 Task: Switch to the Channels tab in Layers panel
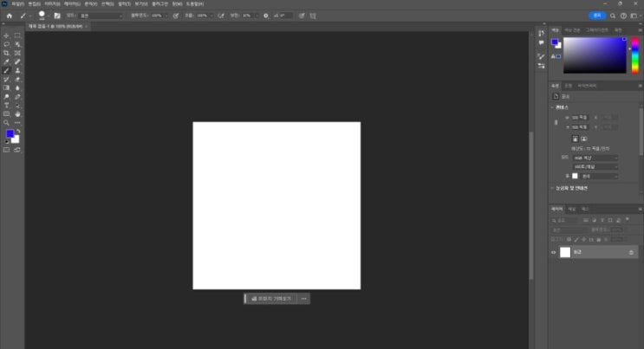coord(572,210)
